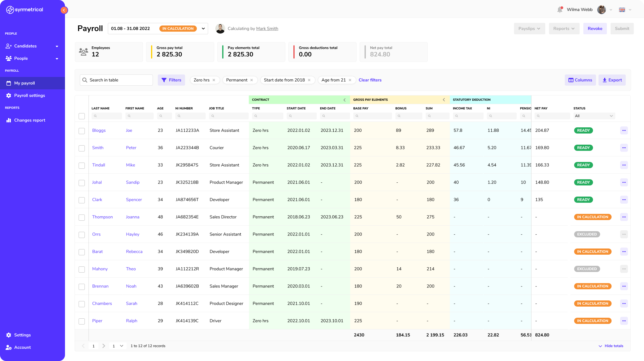Open the payroll period 01.08 - 31.08 dropdown

pos(203,28)
